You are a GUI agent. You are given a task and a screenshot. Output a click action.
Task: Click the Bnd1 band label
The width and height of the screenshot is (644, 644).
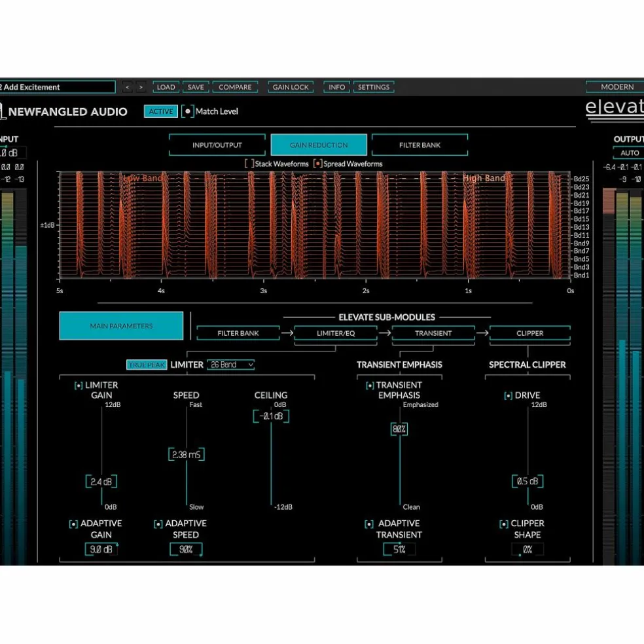(581, 275)
